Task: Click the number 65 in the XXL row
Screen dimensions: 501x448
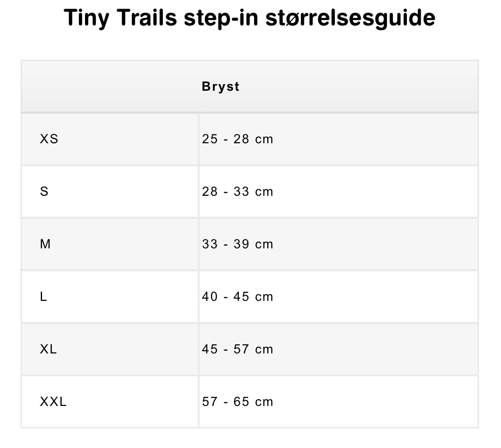Action: click(x=241, y=402)
